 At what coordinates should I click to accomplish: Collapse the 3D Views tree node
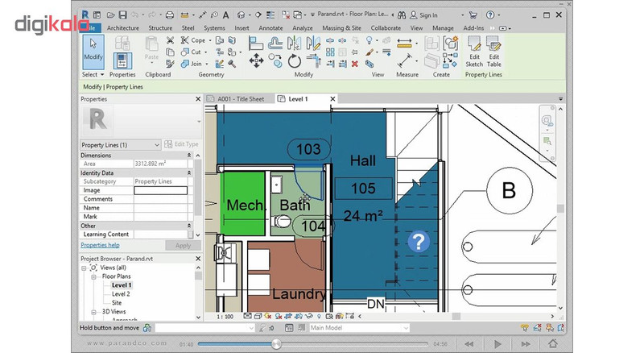[93, 312]
